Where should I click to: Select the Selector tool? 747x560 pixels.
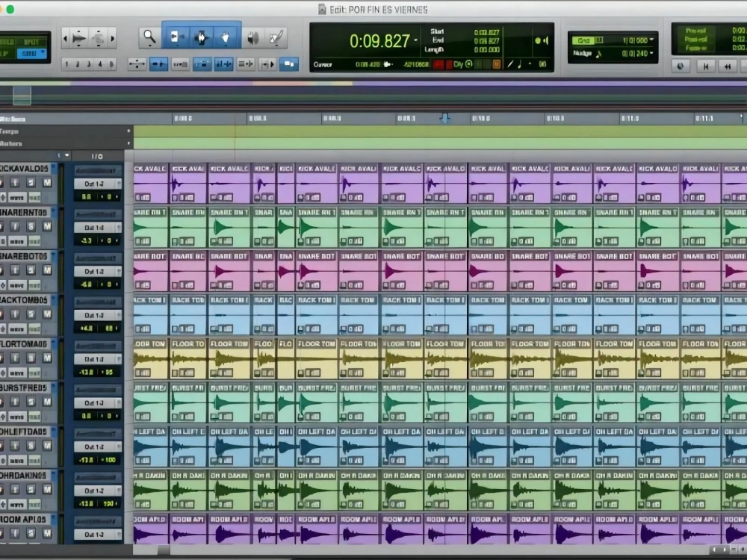click(201, 37)
